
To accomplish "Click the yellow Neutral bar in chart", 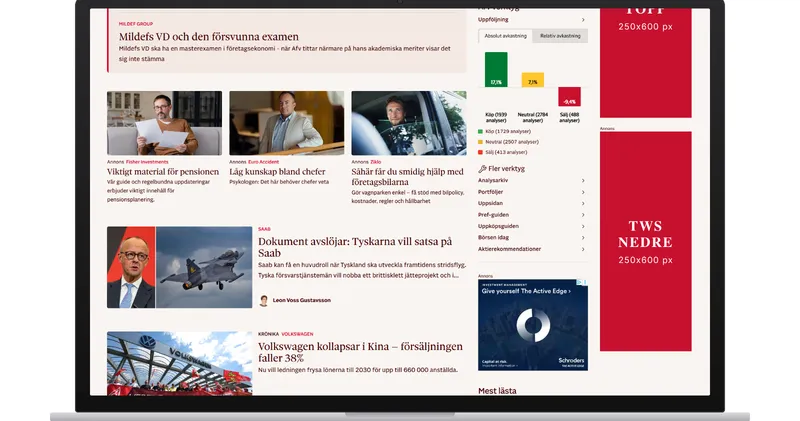I will 533,80.
